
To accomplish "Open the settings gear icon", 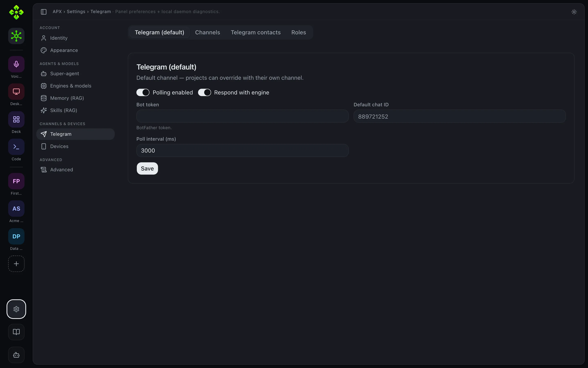I will tap(16, 309).
